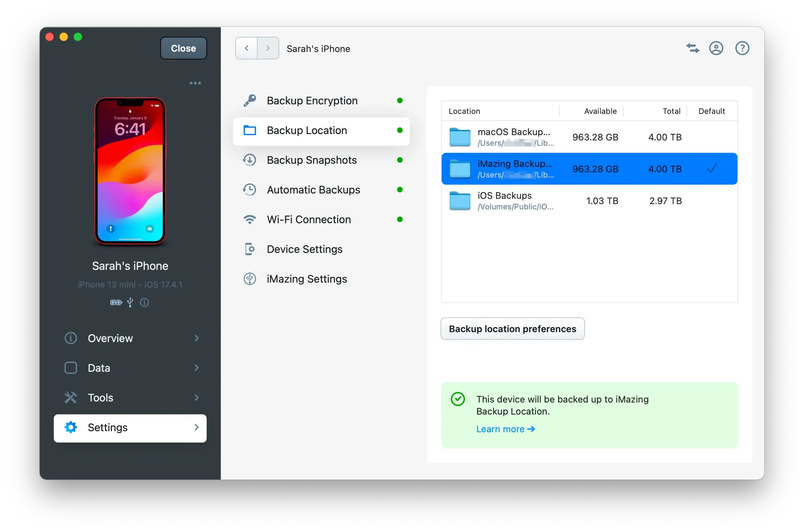
Task: Click the device info circle icon
Action: click(x=144, y=302)
